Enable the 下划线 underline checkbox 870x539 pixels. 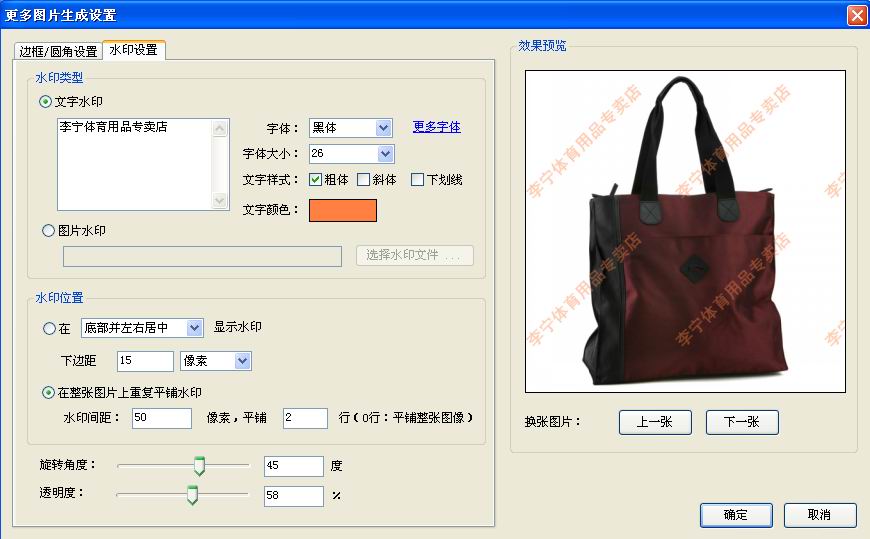pyautogui.click(x=417, y=179)
